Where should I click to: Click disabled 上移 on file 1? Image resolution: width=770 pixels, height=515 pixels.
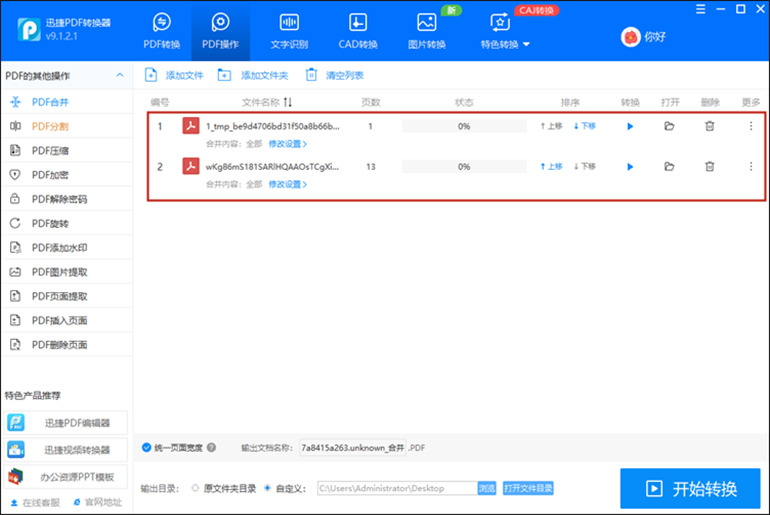point(551,126)
